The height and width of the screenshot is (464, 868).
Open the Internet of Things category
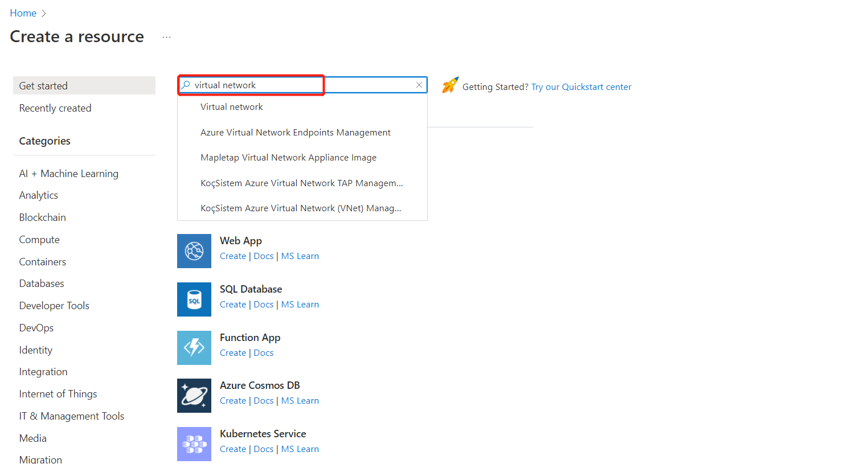click(x=58, y=394)
